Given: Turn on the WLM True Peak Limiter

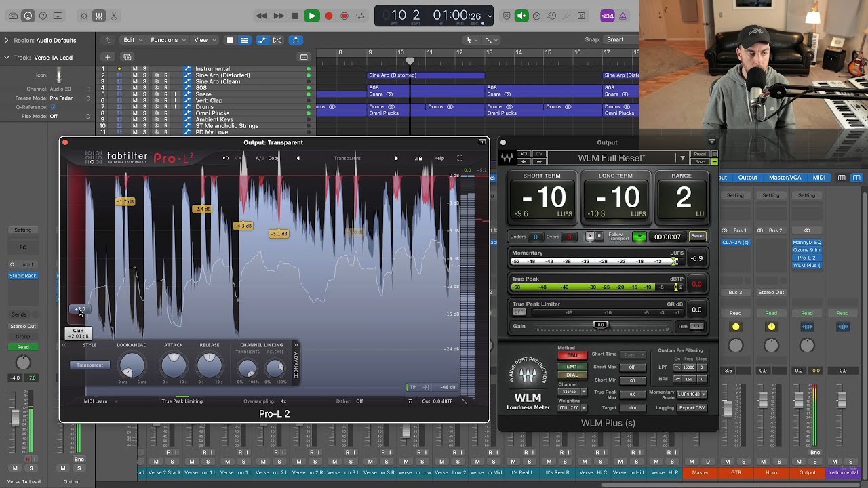Looking at the screenshot, I should click(519, 312).
